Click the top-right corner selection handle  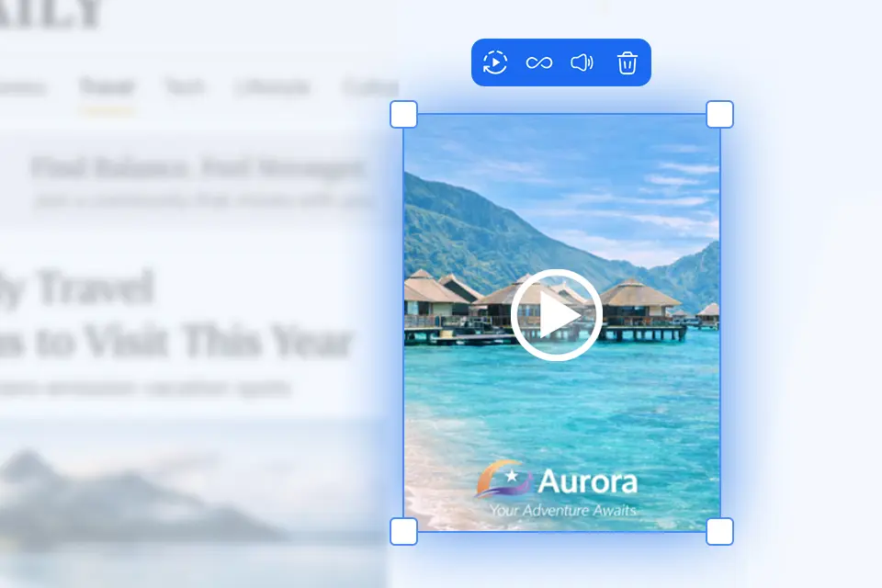click(x=720, y=114)
